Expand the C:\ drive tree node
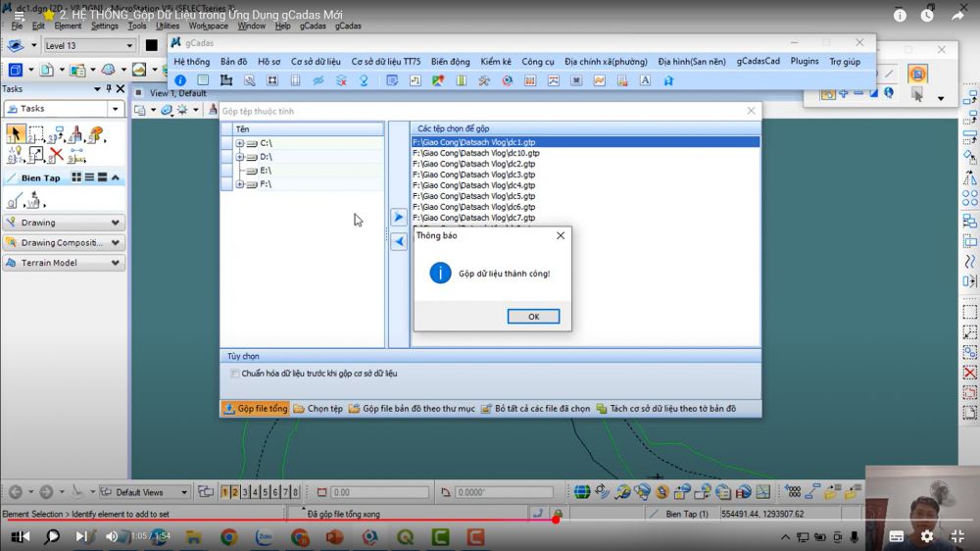Screen dimensions: 980x551 (x=240, y=143)
